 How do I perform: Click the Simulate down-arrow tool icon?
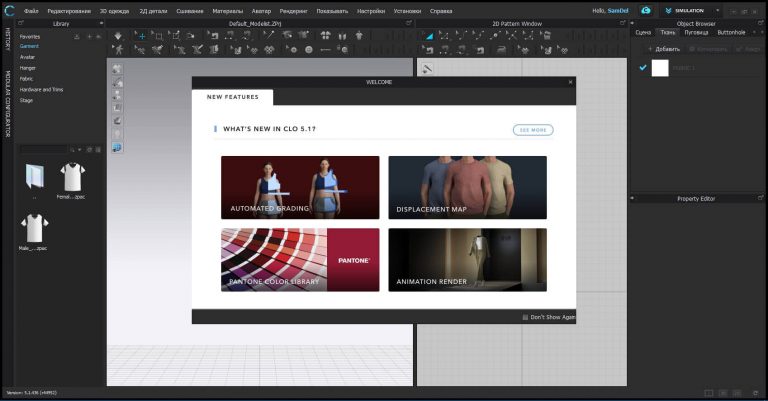tap(118, 36)
